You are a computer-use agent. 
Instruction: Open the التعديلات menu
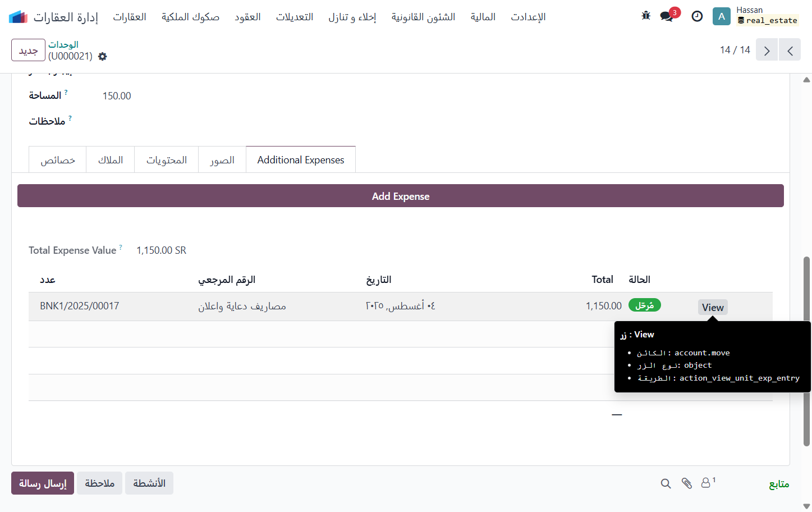(295, 17)
